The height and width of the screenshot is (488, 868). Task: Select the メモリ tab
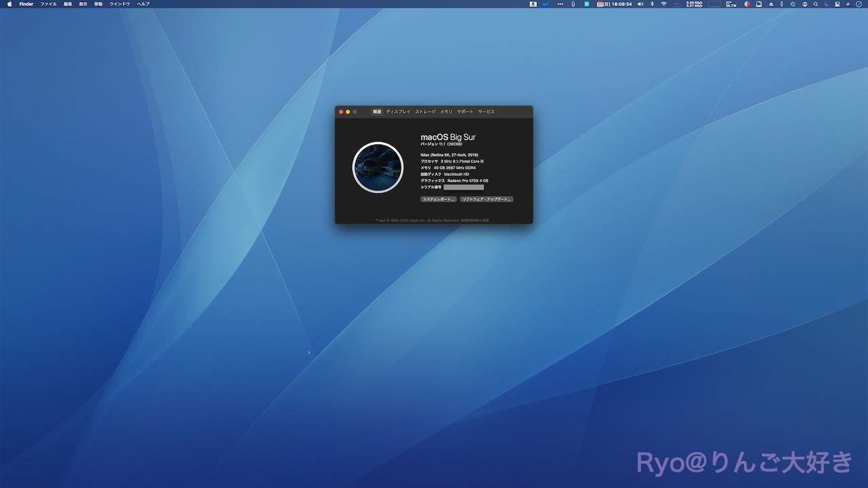click(446, 112)
